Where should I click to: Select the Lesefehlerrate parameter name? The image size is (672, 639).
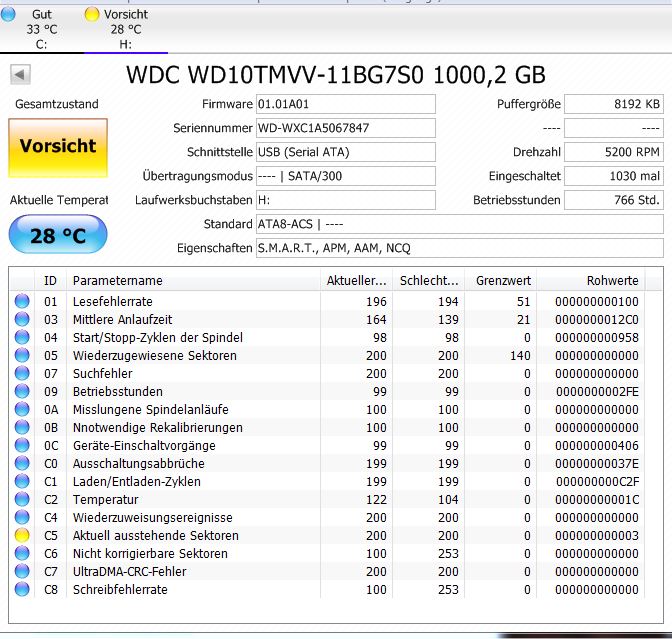(113, 302)
